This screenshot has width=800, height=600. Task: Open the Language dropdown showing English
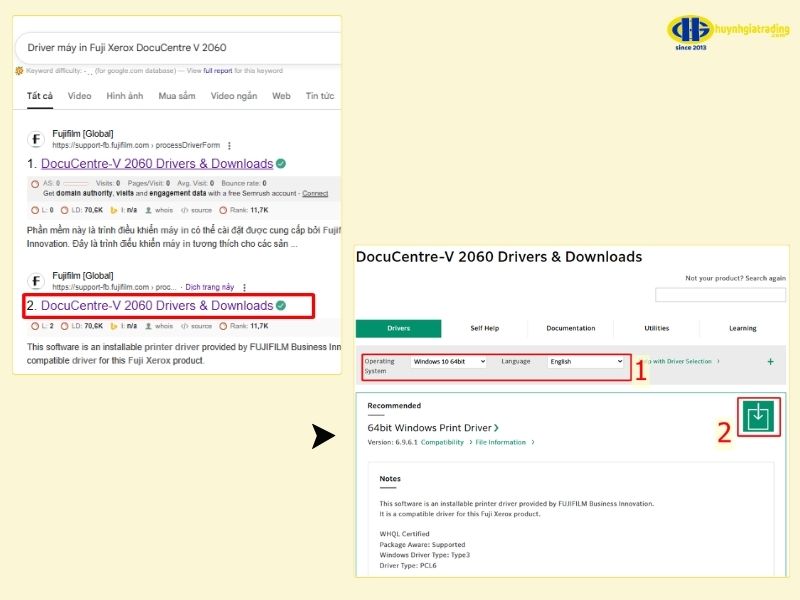click(x=586, y=361)
